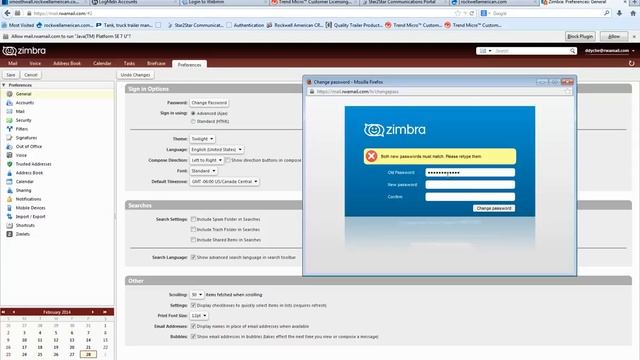Open the Signatures preferences icon
640x360 pixels.
tap(9, 138)
